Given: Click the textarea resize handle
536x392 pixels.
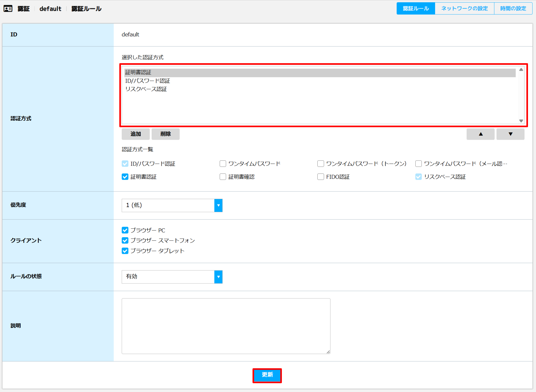Looking at the screenshot, I should (328, 352).
